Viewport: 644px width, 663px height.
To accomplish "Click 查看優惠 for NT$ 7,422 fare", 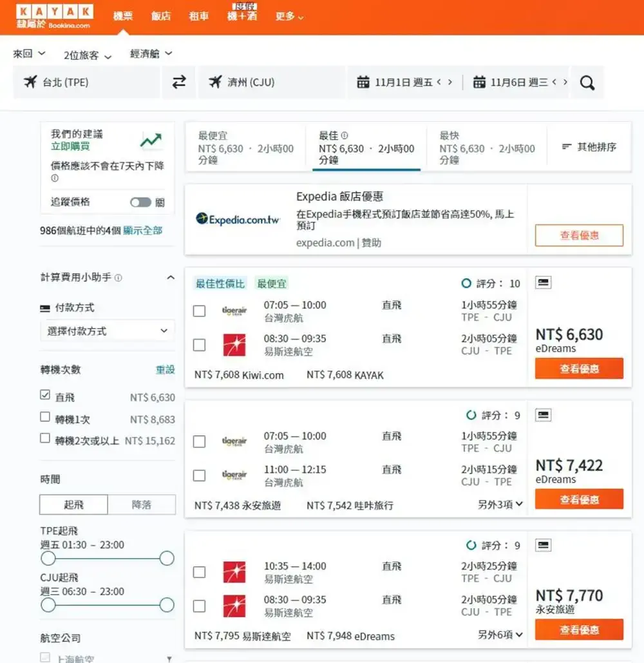I will coord(579,499).
